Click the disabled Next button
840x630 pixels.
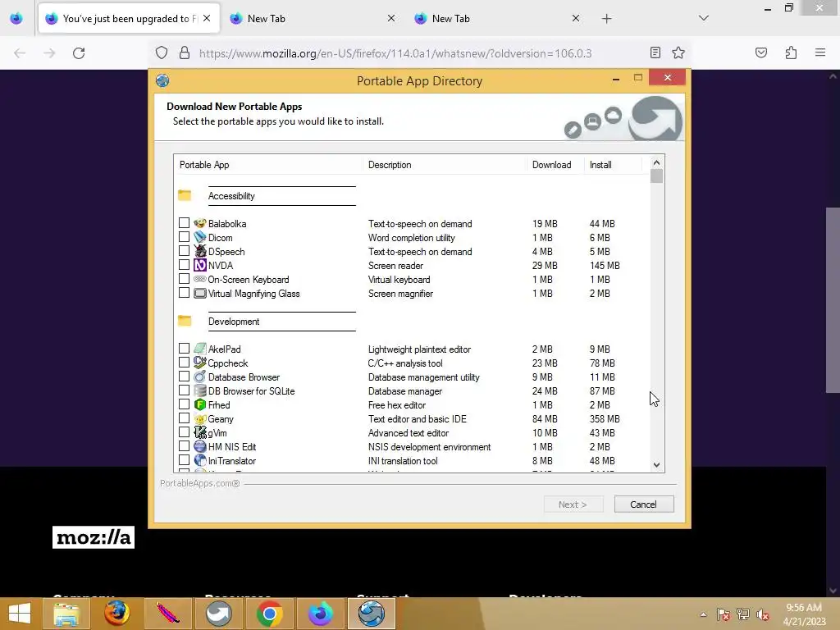point(573,504)
